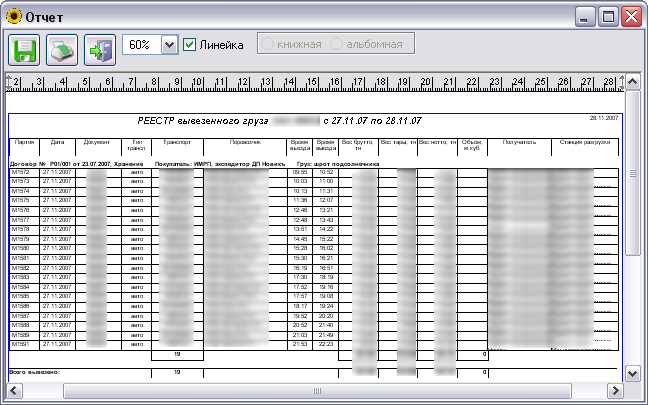The height and width of the screenshot is (405, 648).
Task: Toggle the Линейка checkbox
Action: pos(190,45)
